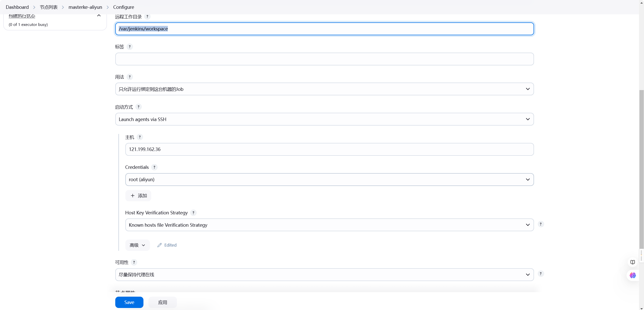Click the book reader icon at right edge

click(x=633, y=262)
